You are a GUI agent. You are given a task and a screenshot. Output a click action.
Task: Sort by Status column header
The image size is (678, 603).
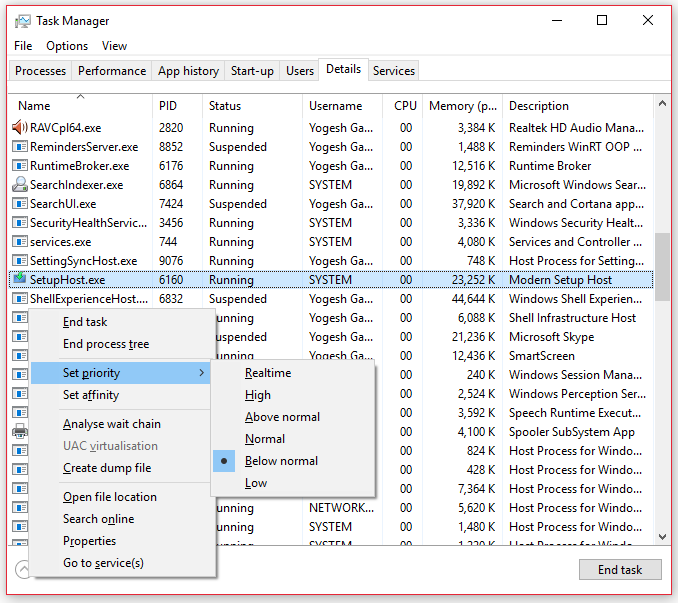click(x=253, y=105)
